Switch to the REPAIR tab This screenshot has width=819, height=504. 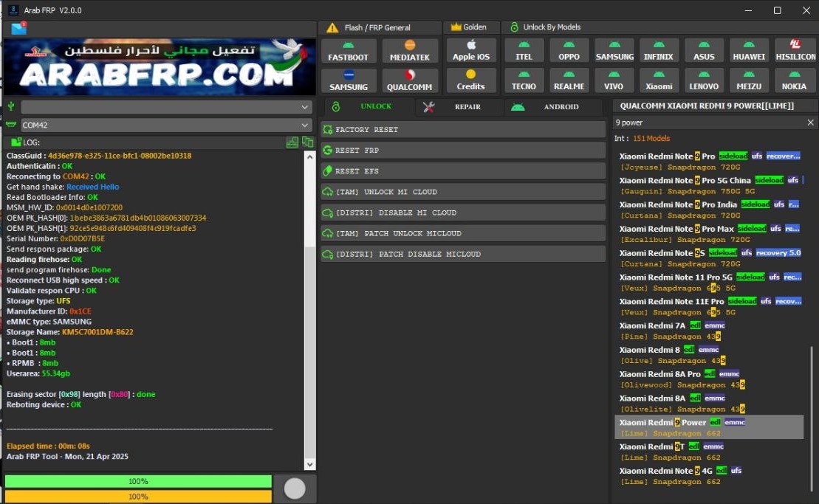point(459,106)
